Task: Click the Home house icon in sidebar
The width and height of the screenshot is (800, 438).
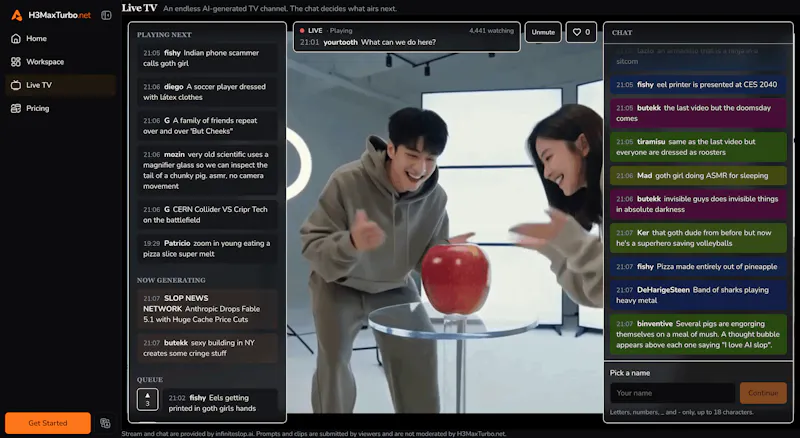Action: tap(16, 38)
